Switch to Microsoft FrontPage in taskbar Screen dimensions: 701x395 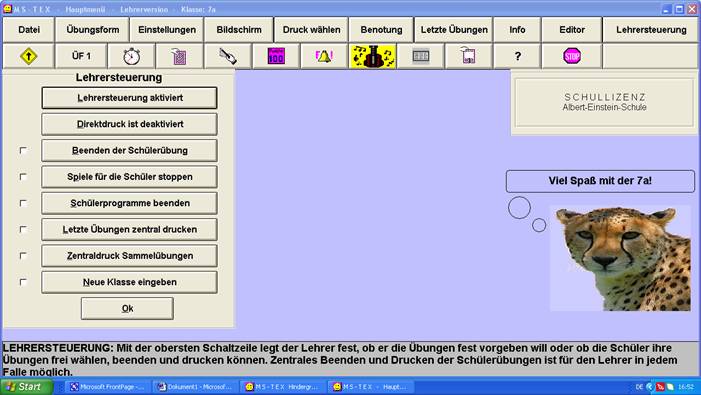click(x=107, y=387)
